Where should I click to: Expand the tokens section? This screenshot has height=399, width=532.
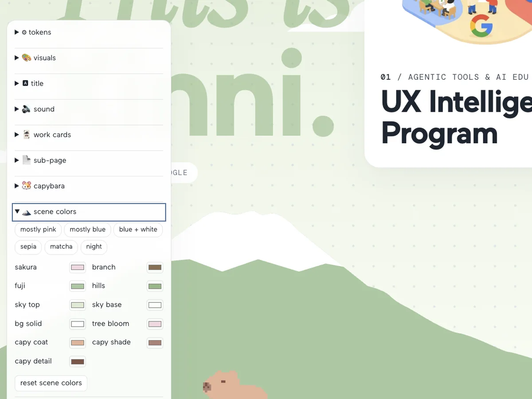(89, 32)
